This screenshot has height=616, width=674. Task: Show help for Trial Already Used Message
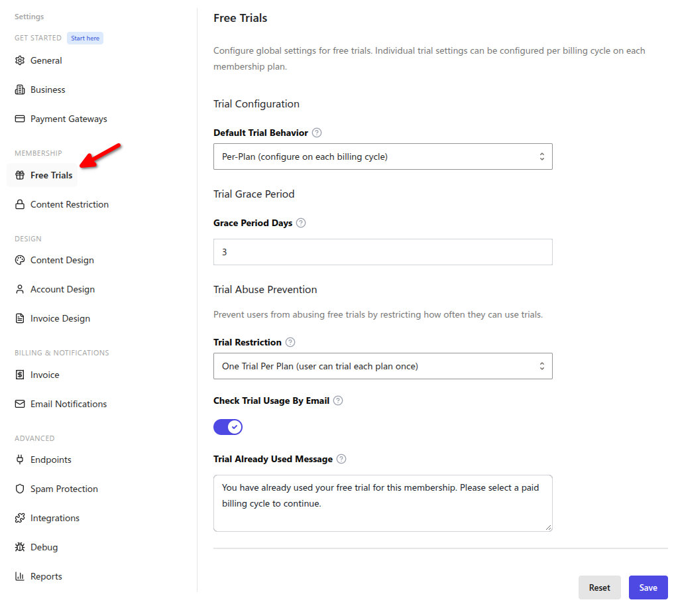(x=341, y=459)
